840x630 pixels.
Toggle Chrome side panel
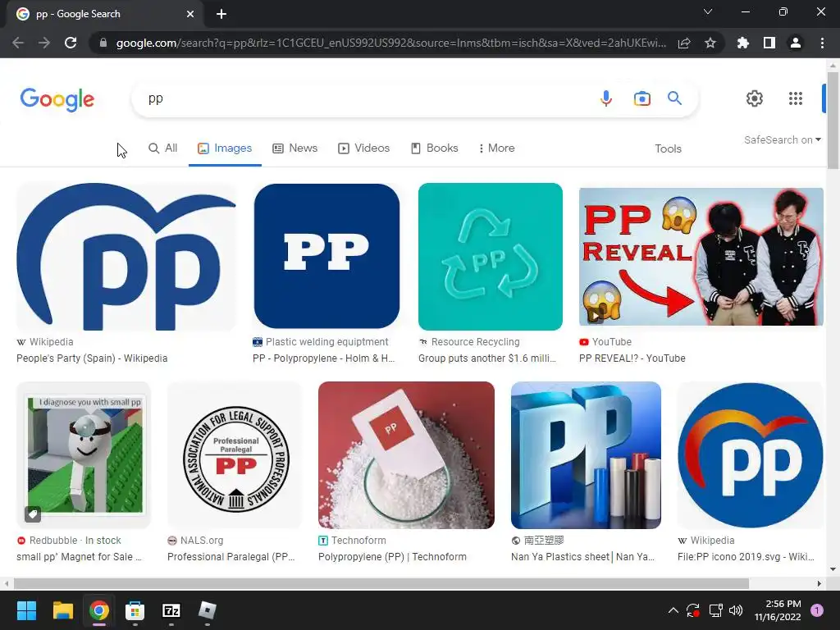point(769,43)
